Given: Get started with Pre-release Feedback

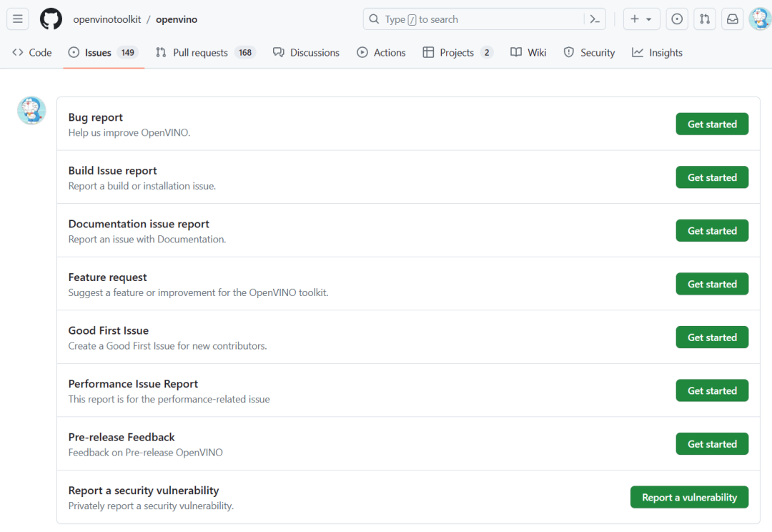Looking at the screenshot, I should (712, 444).
